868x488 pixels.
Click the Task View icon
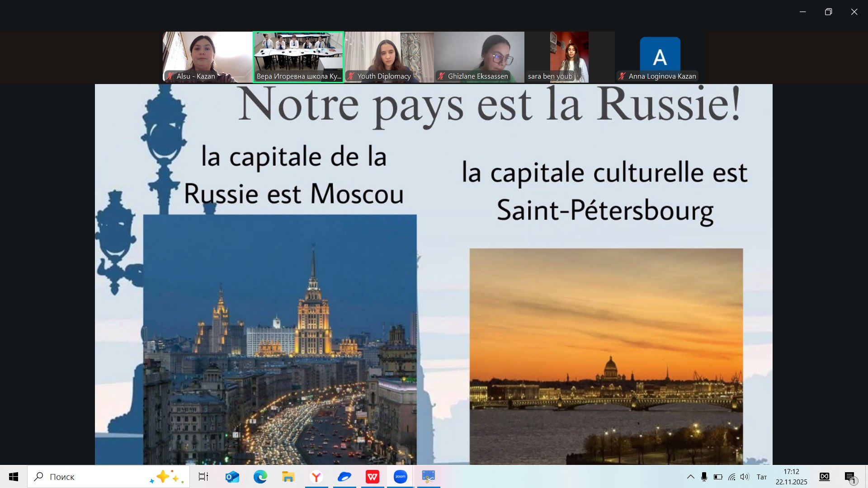coord(203,477)
